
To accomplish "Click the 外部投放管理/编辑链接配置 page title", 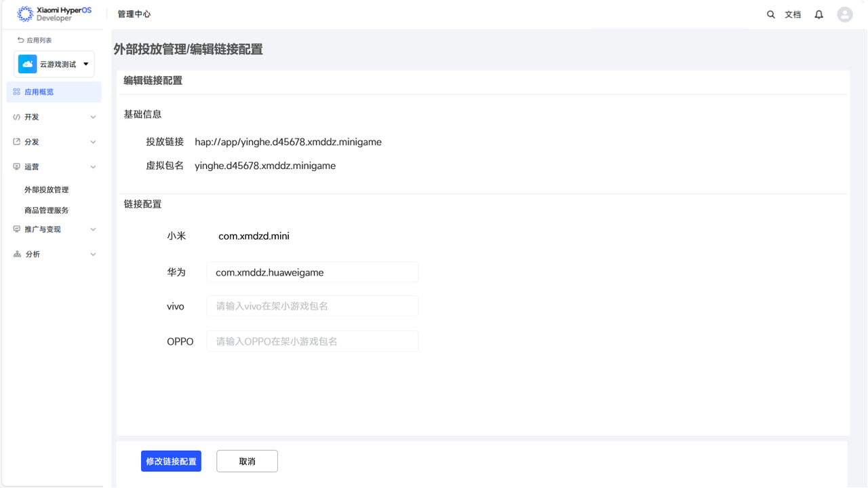I will coord(188,49).
